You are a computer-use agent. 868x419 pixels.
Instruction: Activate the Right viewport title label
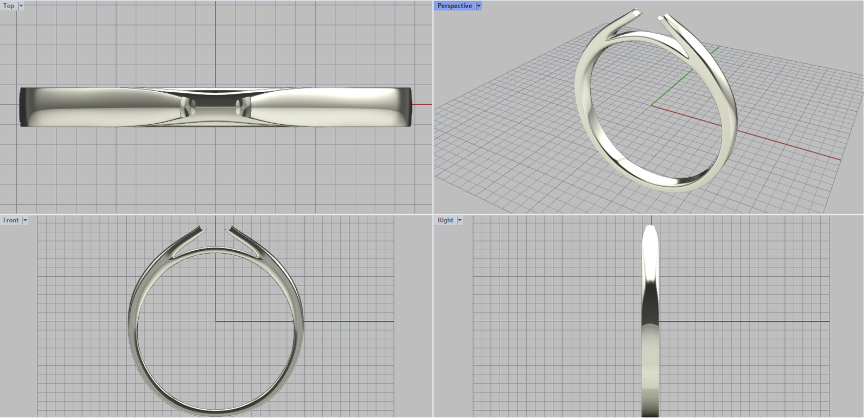[x=445, y=220]
